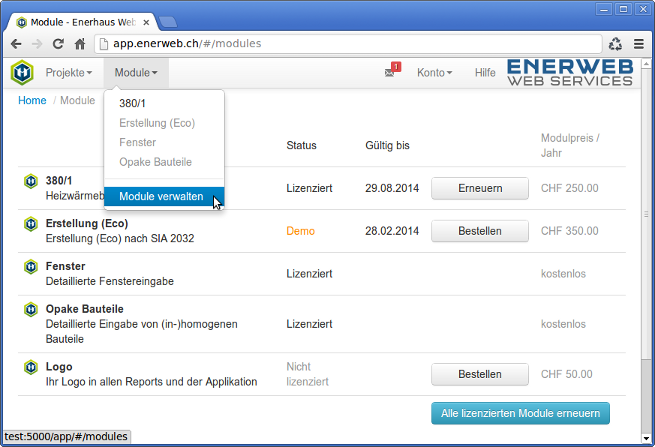Click the Fenster module row icon
This screenshot has height=447, width=655.
point(30,267)
